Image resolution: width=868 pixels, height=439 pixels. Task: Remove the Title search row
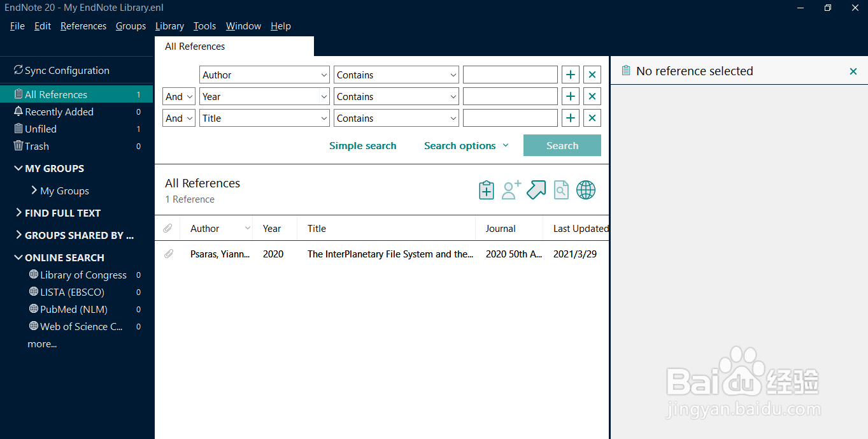click(592, 119)
